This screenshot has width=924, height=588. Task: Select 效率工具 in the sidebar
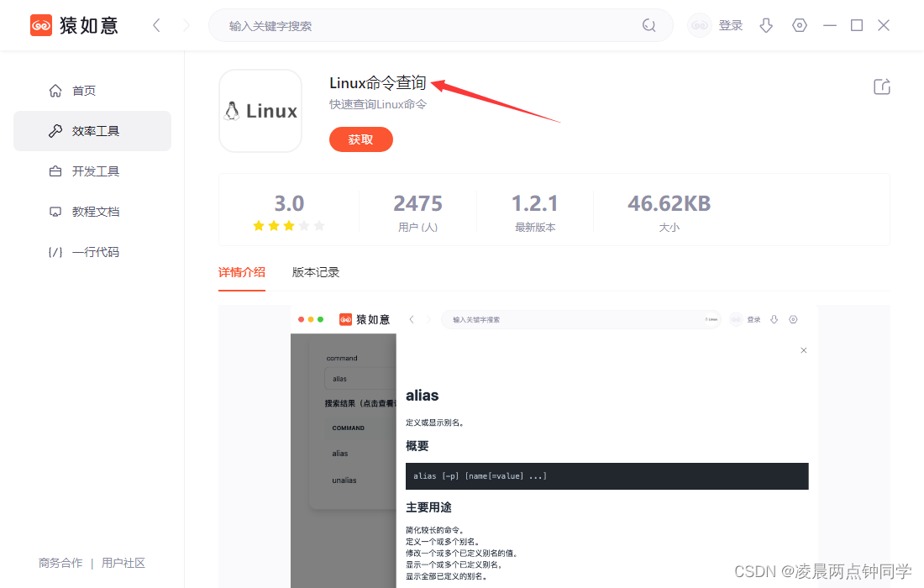point(92,131)
